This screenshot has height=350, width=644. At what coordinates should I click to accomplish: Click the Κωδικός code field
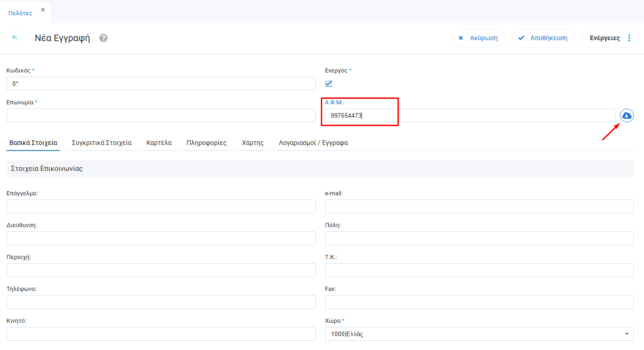click(161, 84)
